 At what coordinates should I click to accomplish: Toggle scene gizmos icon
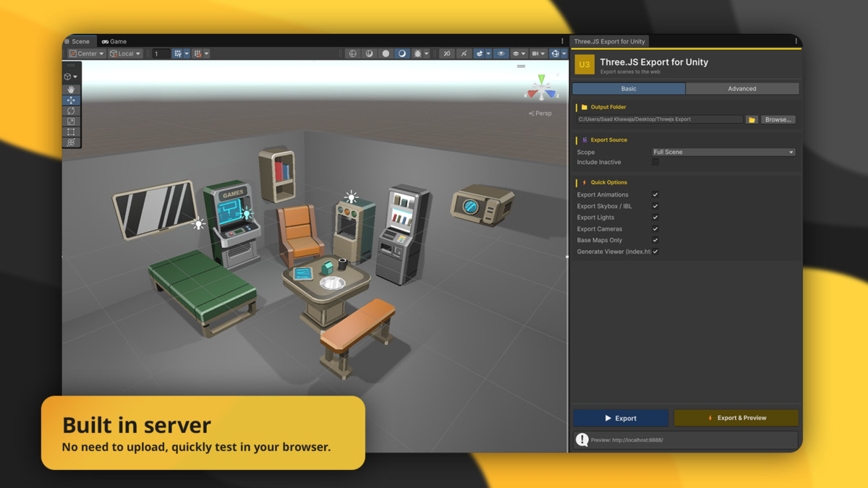click(x=555, y=53)
